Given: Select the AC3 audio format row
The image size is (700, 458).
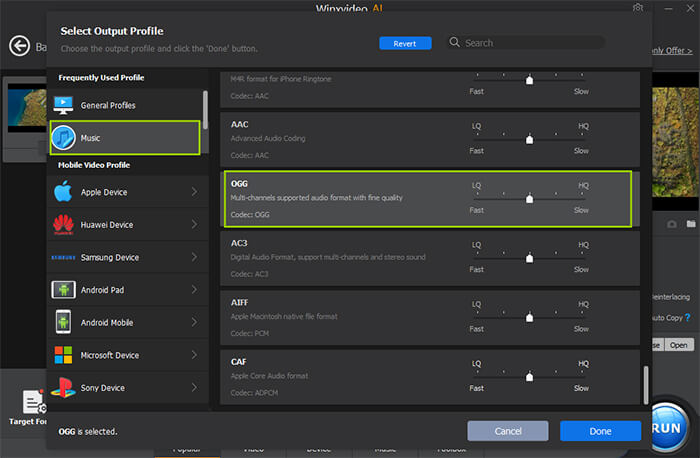Looking at the screenshot, I should [430, 258].
